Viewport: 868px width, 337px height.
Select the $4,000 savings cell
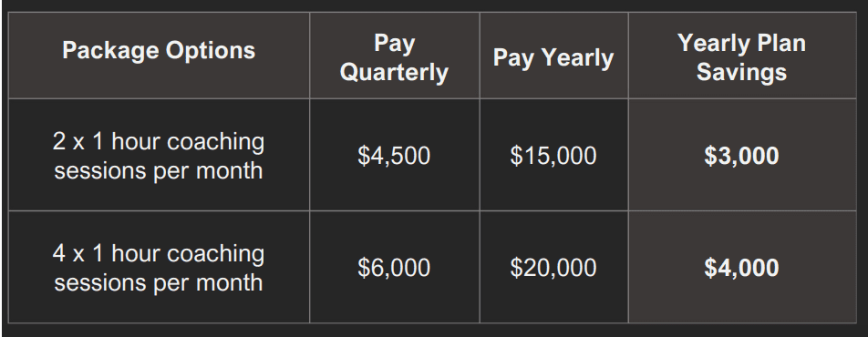coord(742,267)
